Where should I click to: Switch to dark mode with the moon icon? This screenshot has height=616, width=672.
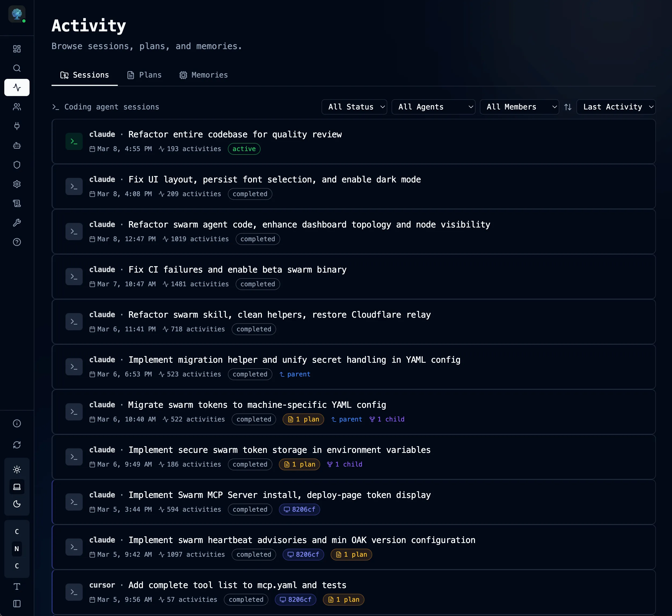(x=17, y=504)
